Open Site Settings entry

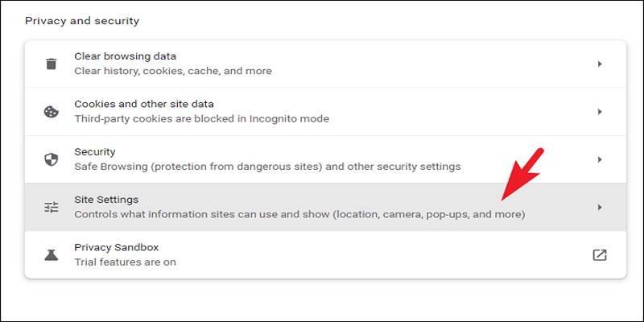(x=106, y=200)
